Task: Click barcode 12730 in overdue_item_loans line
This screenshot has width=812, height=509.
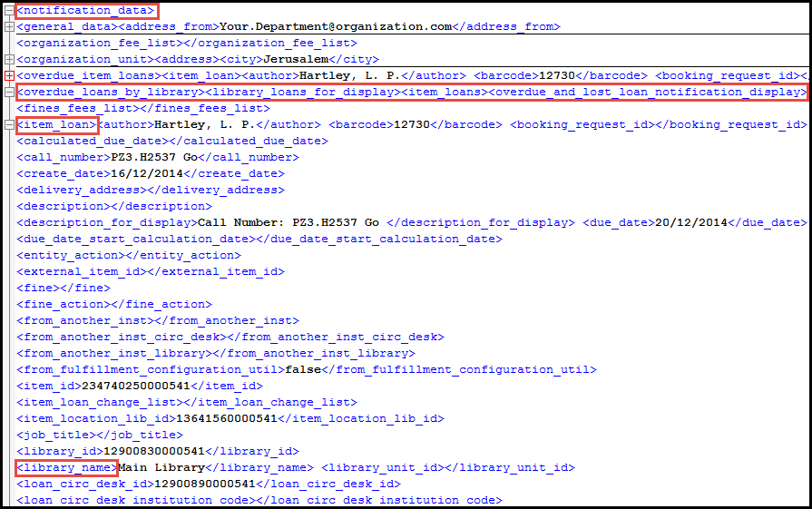Action: [x=557, y=75]
